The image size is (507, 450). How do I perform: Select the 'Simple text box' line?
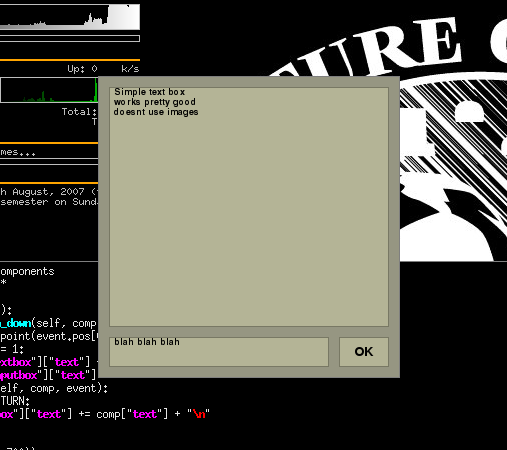[149, 92]
